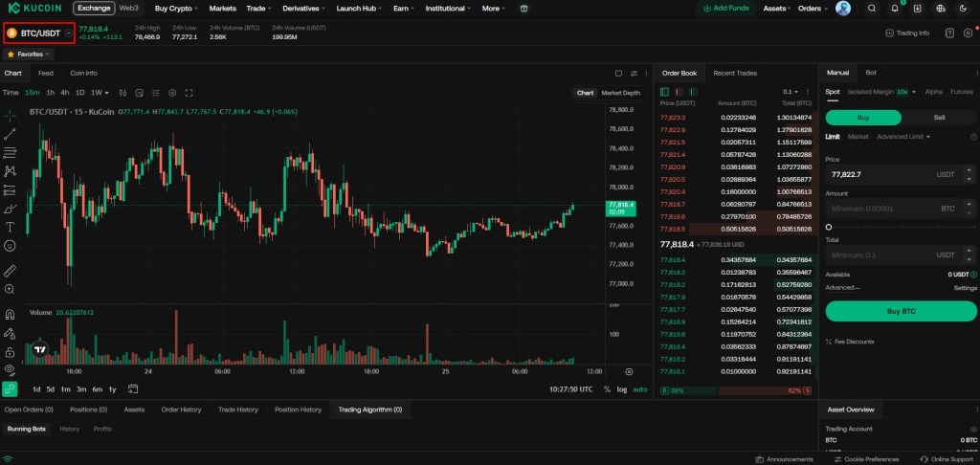Open the 1W interval dropdown
The image size is (980, 465).
pos(100,93)
